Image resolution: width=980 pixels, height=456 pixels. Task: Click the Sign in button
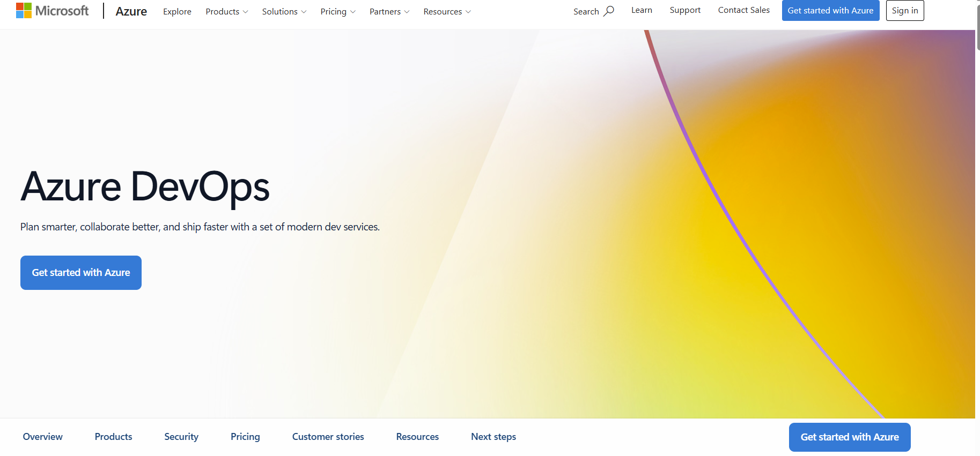905,11
